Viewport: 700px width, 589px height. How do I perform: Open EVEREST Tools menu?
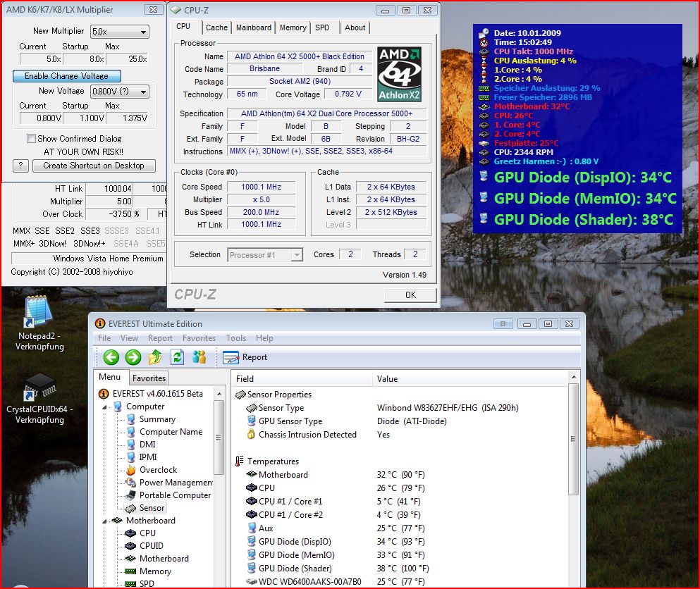click(235, 338)
